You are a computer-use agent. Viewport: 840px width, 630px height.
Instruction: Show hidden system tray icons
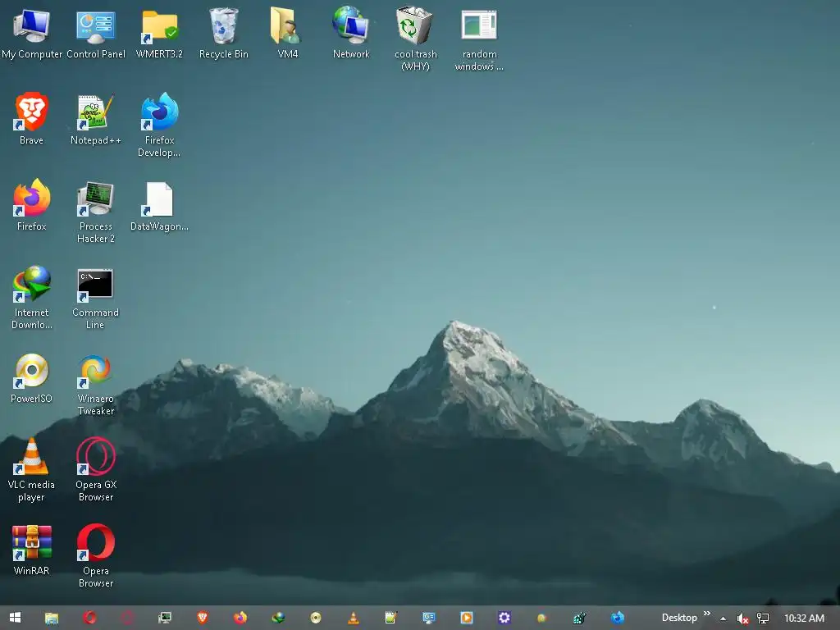(x=724, y=619)
